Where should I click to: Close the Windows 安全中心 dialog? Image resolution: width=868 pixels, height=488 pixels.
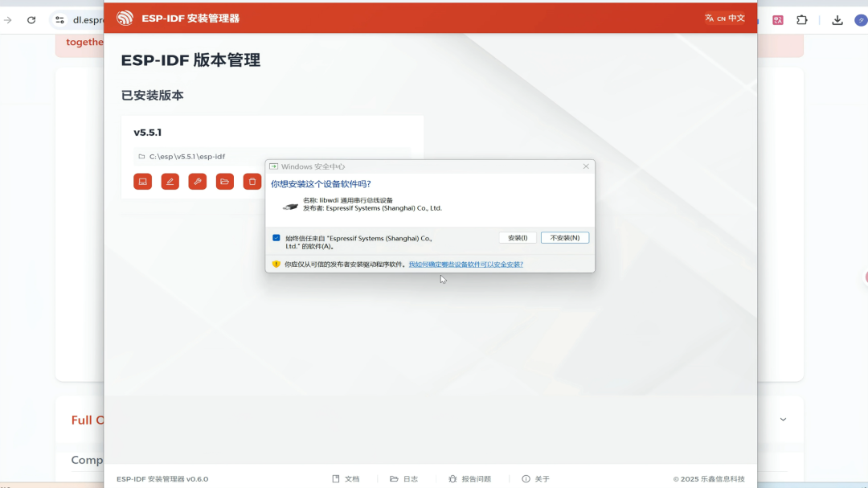coord(586,166)
